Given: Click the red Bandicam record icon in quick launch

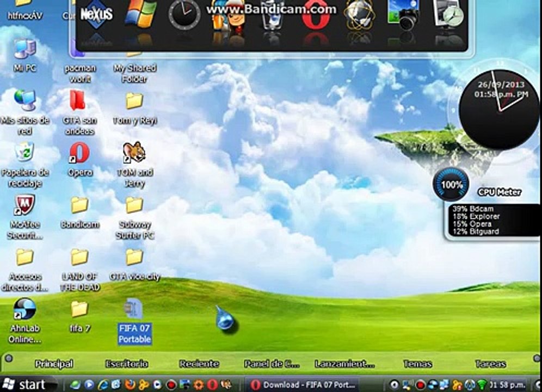Looking at the screenshot, I should coord(171,385).
